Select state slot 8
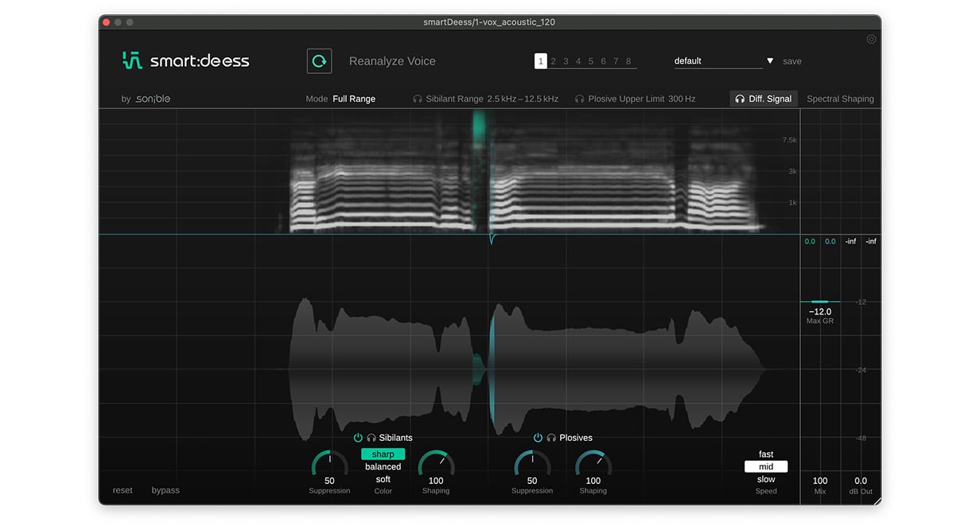980x526 pixels. pyautogui.click(x=628, y=61)
